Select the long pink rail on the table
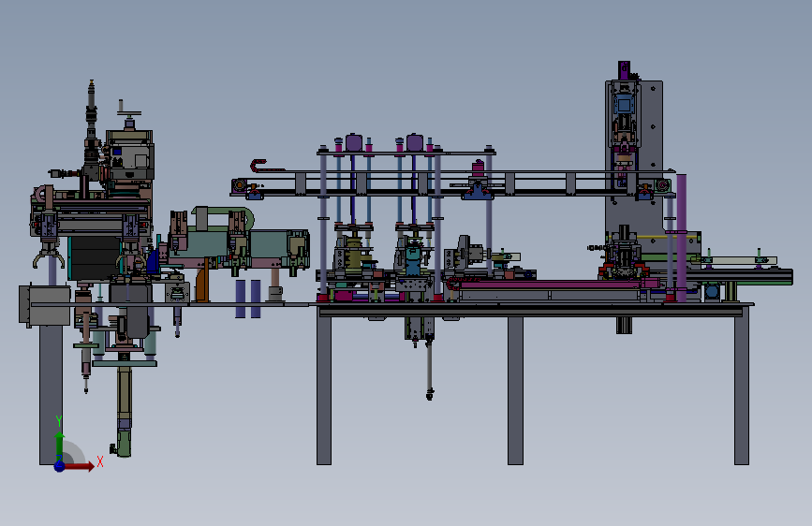 [552, 285]
